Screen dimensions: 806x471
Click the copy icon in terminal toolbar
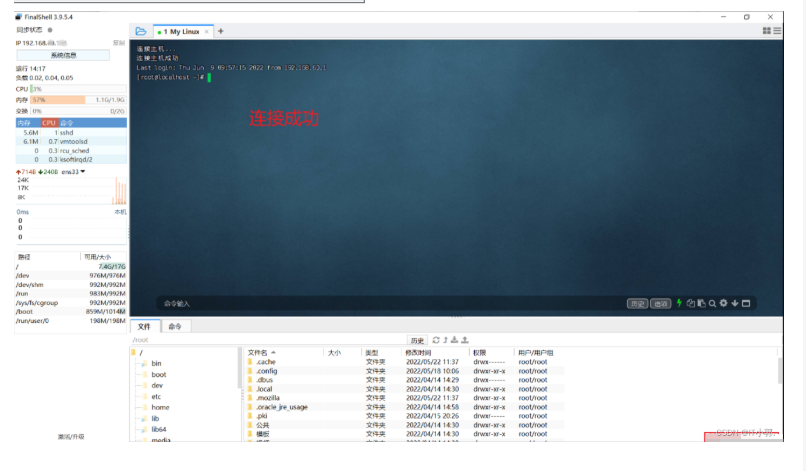[691, 303]
